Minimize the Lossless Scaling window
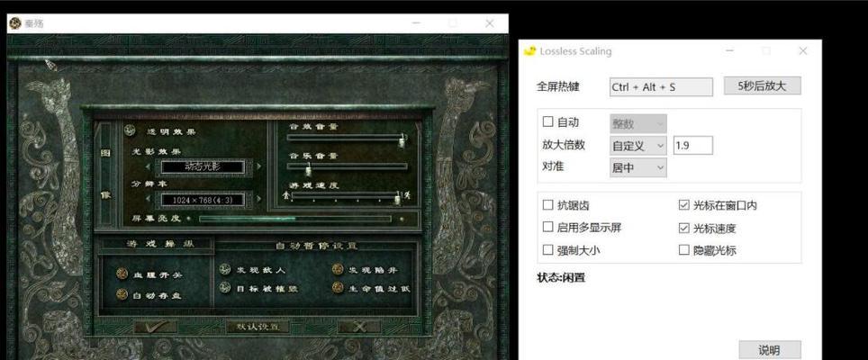868x360 pixels. tap(730, 51)
